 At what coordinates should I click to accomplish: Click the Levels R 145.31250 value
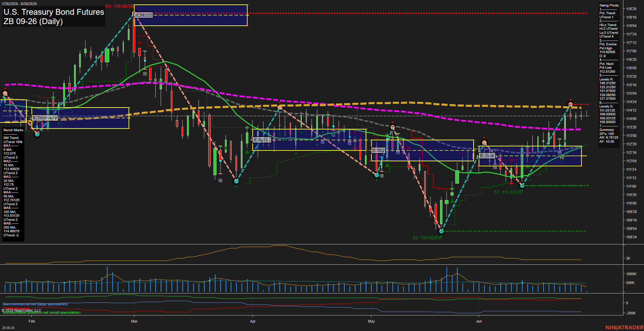pos(607,83)
